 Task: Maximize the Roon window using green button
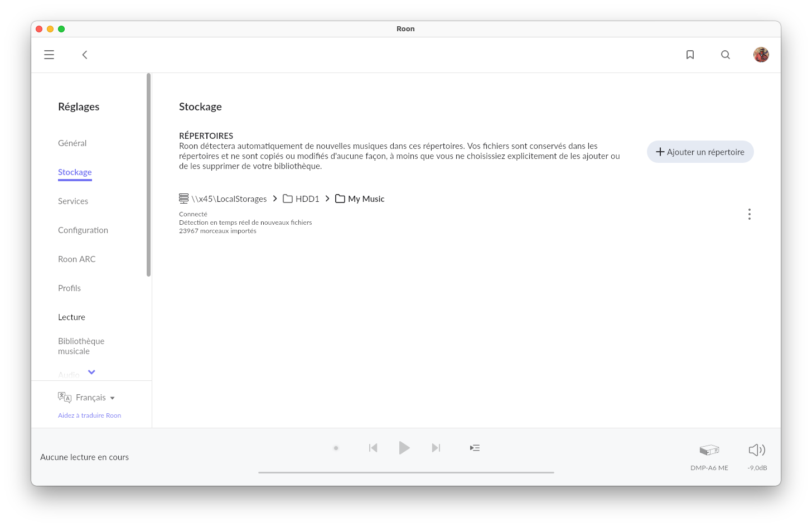click(61, 29)
